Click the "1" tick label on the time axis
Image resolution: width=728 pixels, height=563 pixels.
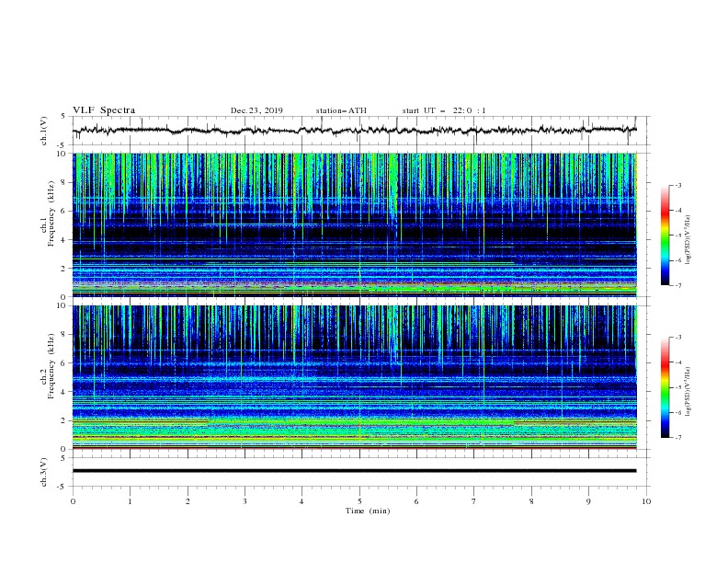(x=130, y=501)
